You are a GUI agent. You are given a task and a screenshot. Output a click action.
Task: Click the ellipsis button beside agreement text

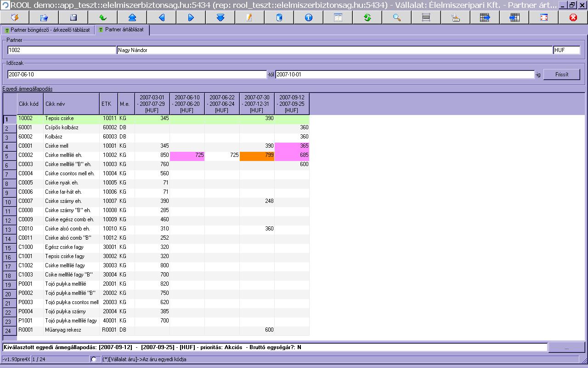(566, 347)
